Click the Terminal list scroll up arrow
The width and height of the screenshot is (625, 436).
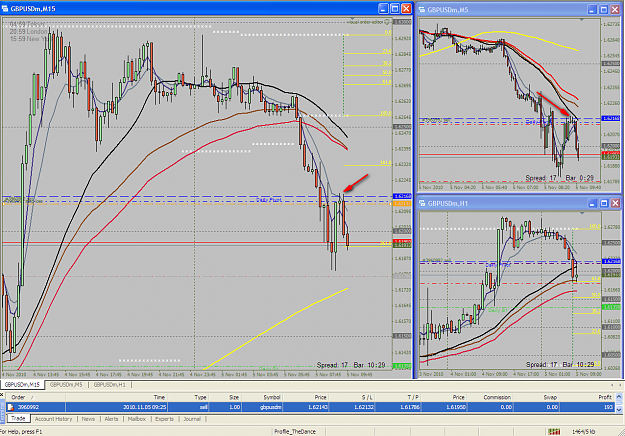click(x=619, y=397)
